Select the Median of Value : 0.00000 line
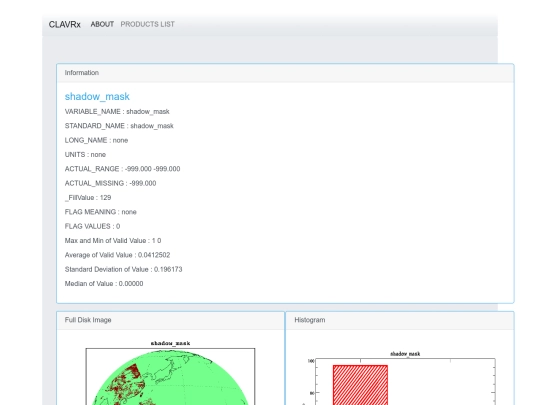 point(104,284)
